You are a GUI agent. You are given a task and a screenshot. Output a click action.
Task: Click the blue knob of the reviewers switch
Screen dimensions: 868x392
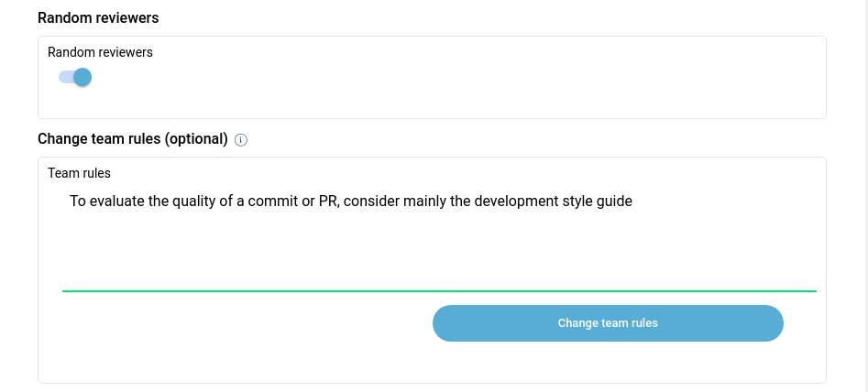tap(82, 78)
